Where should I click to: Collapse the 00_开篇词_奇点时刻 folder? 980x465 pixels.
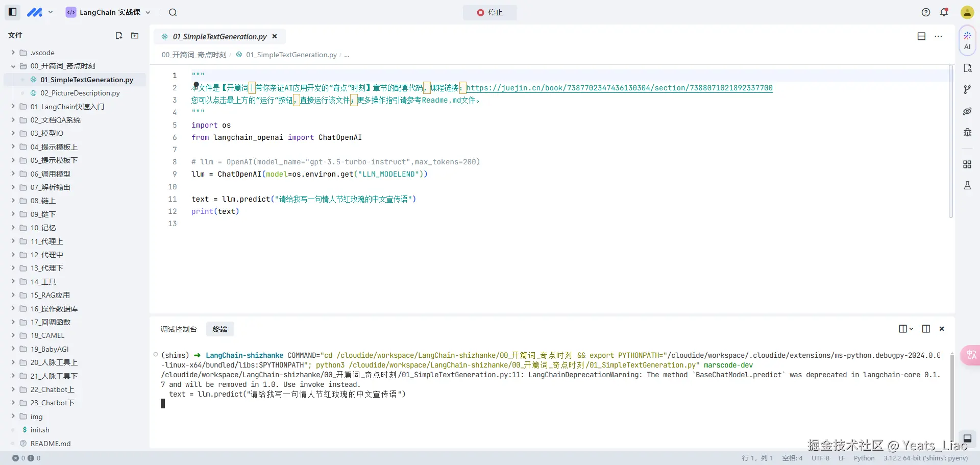[x=13, y=66]
